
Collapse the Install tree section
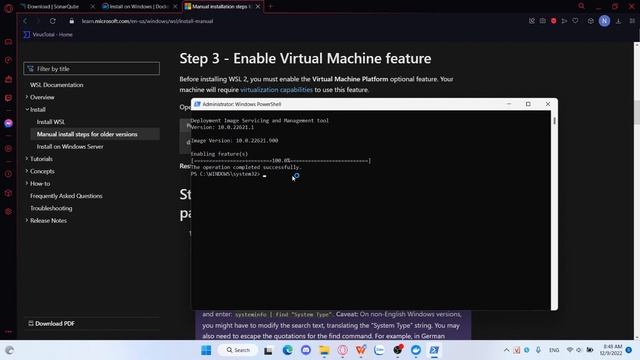27,109
